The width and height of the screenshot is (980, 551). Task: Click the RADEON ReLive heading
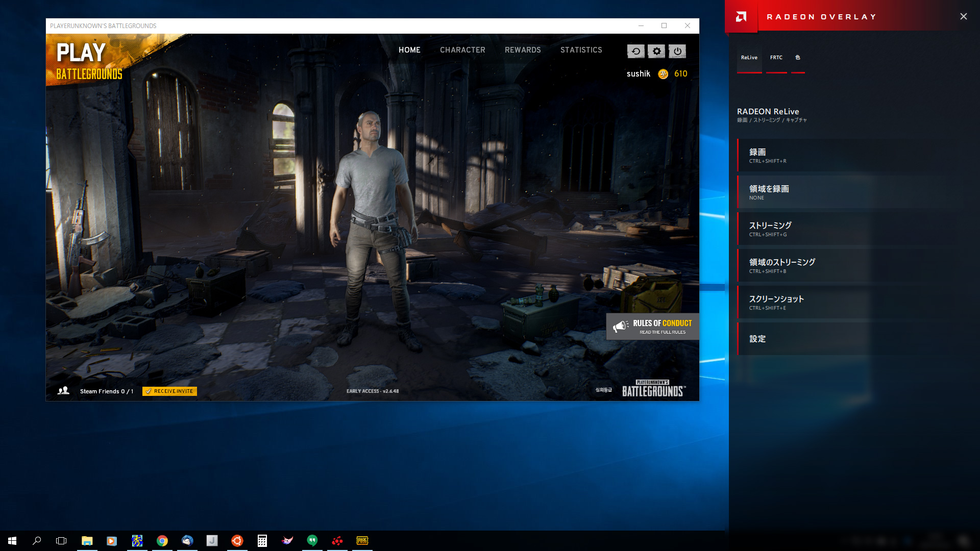click(768, 111)
